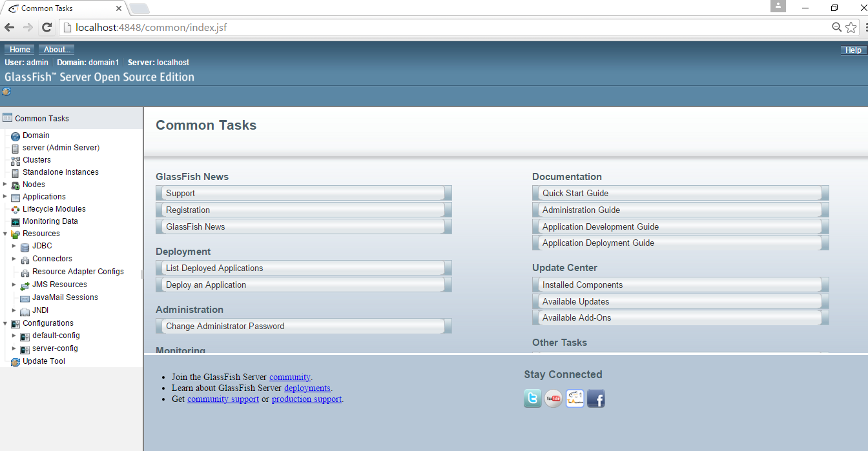
Task: Expand the JDBC tree node
Action: tap(14, 246)
